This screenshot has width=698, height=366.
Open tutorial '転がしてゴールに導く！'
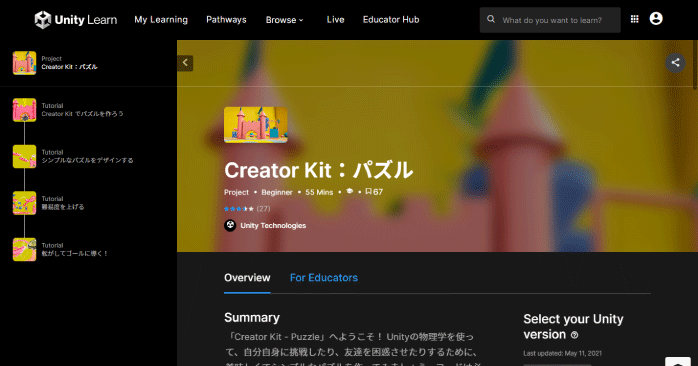[74, 253]
